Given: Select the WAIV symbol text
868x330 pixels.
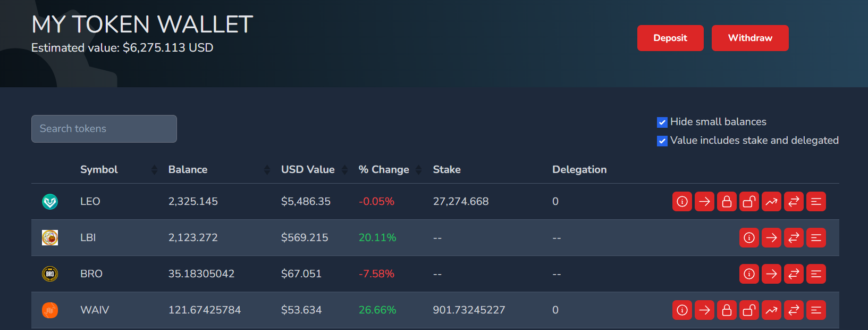Looking at the screenshot, I should 95,310.
